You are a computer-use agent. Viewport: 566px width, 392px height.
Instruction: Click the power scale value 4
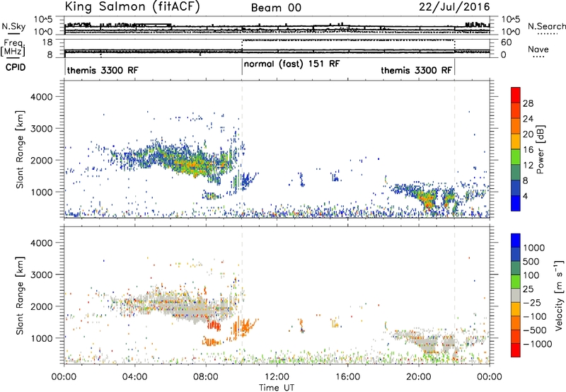[x=525, y=197]
